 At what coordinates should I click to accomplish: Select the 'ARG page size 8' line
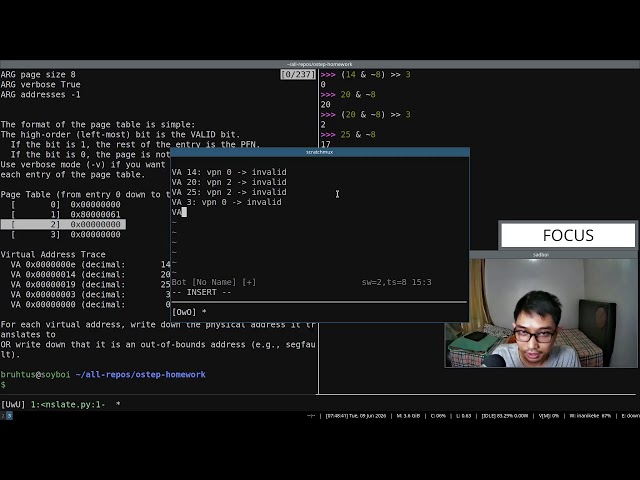pyautogui.click(x=38, y=74)
